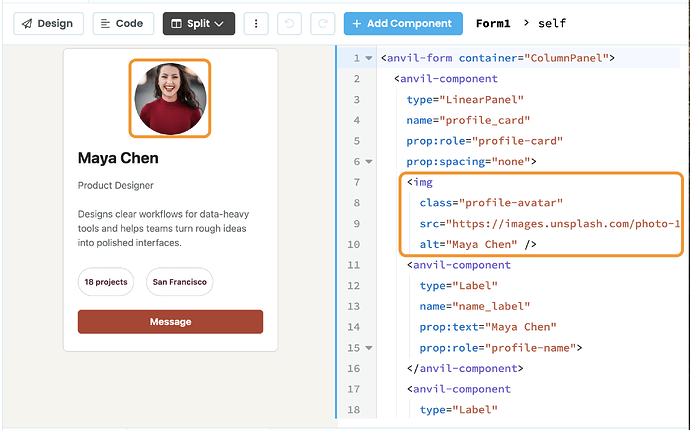Select Form1 in the breadcrumb
This screenshot has width=690, height=430.
[493, 23]
